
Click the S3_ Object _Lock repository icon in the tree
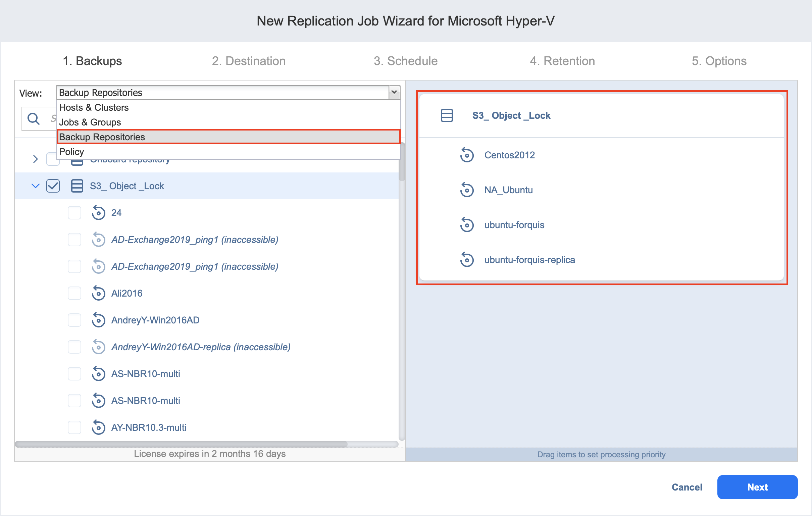[77, 186]
